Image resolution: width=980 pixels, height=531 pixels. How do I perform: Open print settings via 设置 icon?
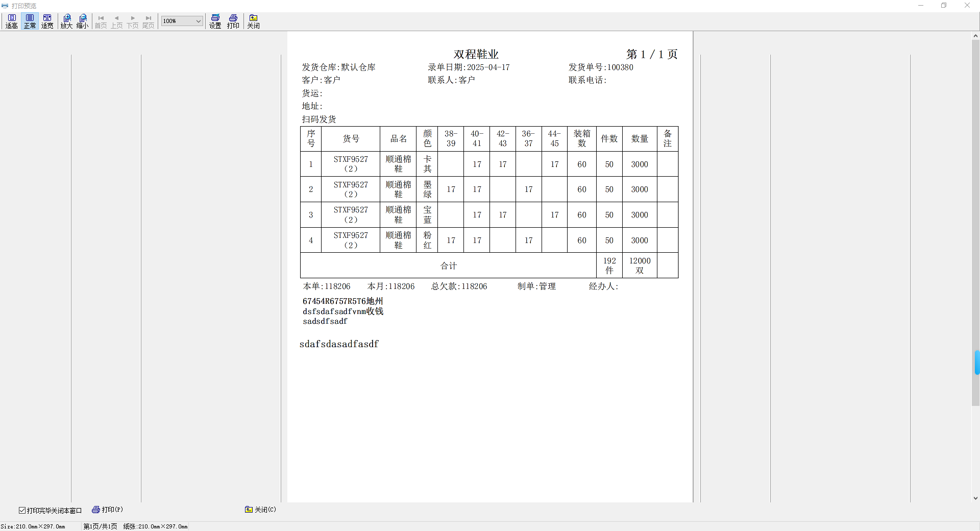pos(215,21)
